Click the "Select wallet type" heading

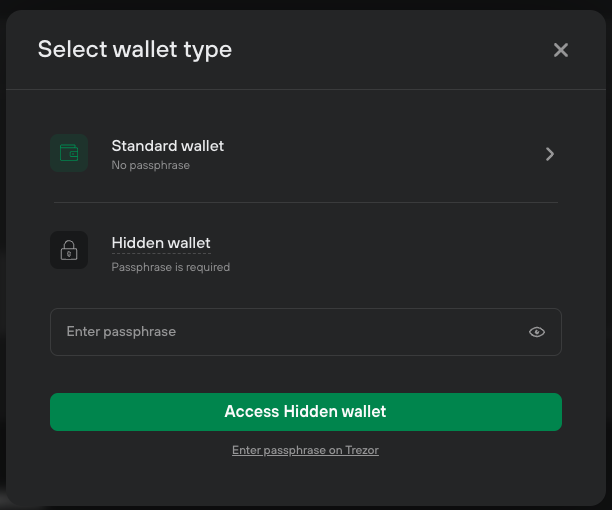(134, 49)
